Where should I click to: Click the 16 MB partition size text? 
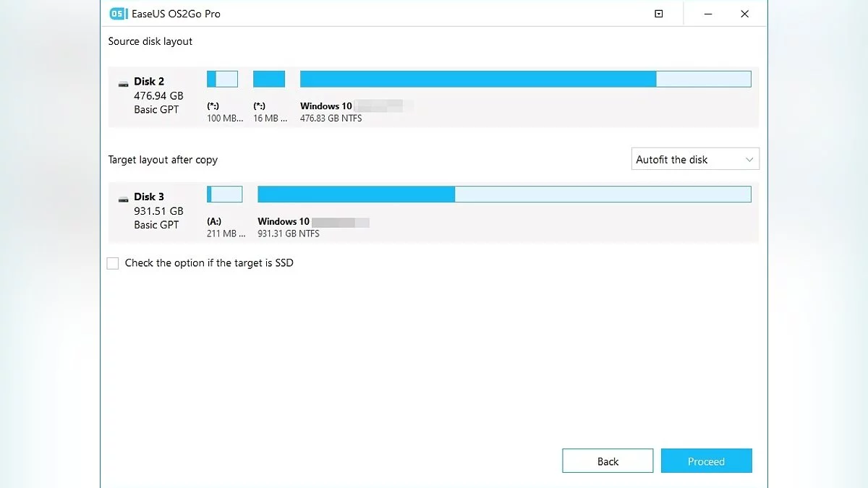click(x=271, y=119)
